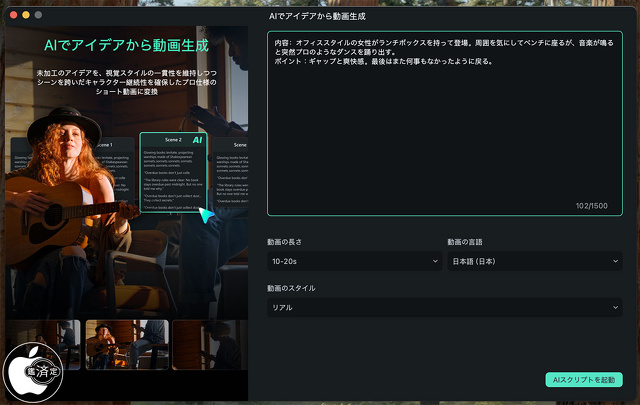640x405 pixels.
Task: Click the highlighted Scene 2 script card
Action: pyautogui.click(x=173, y=172)
